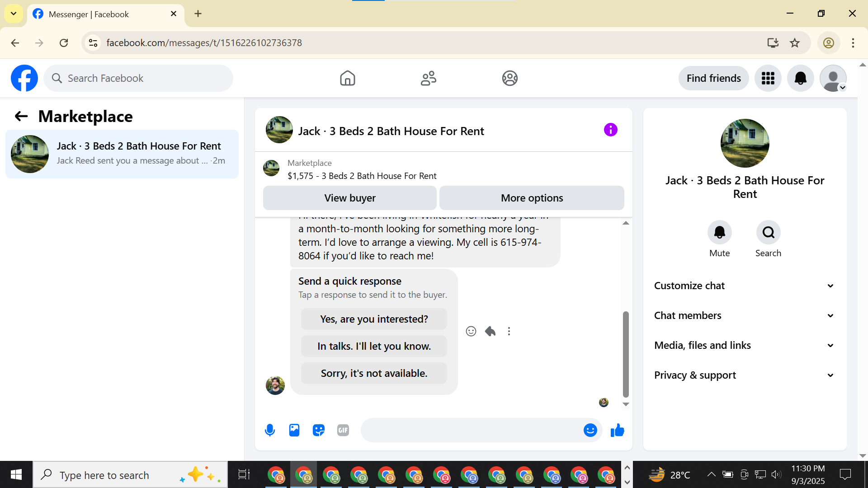Click the chat scroll-down arrow
The image size is (868, 488).
click(626, 404)
